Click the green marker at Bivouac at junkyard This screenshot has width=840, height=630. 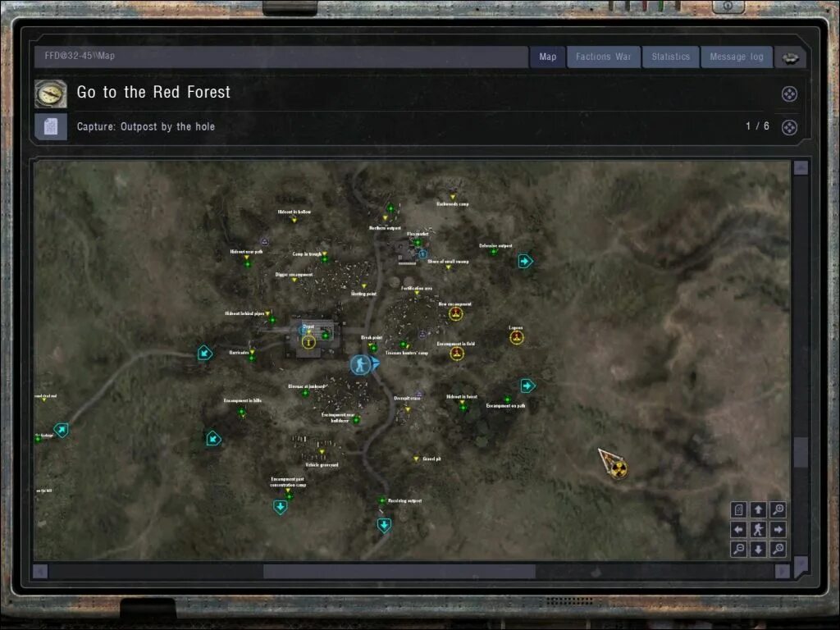tap(305, 393)
